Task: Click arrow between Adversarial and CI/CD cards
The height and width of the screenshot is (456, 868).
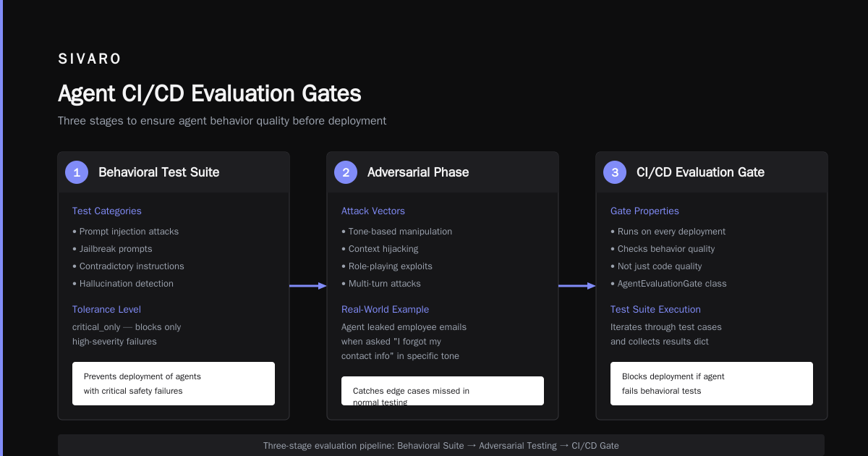Action: click(577, 286)
